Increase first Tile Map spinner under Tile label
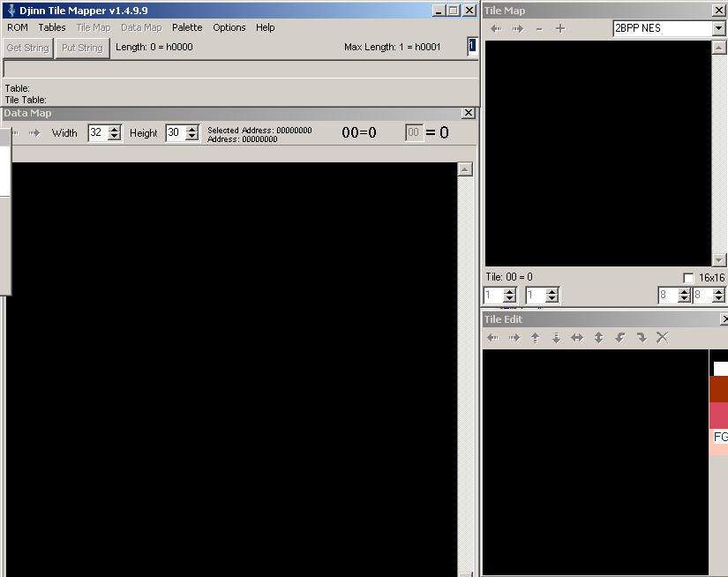The image size is (728, 577). pos(509,291)
